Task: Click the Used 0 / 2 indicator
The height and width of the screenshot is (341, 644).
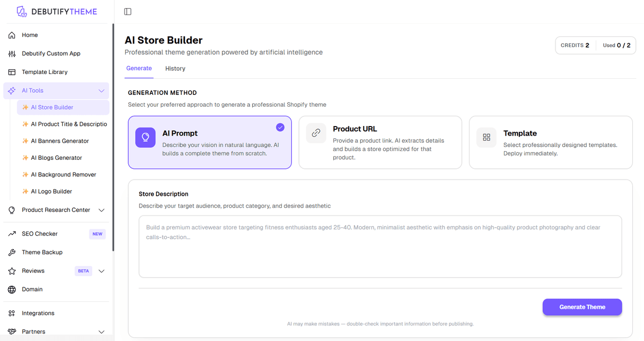Action: (617, 46)
